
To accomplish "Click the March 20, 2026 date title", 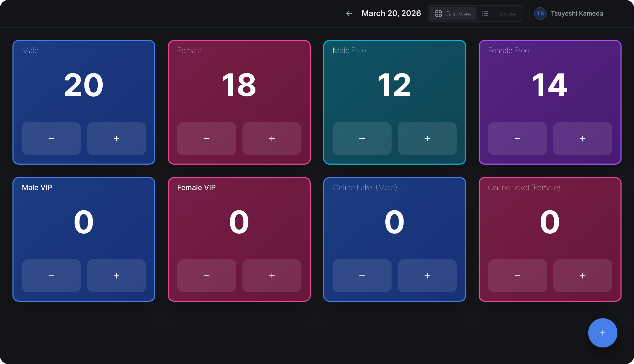I will coord(391,14).
